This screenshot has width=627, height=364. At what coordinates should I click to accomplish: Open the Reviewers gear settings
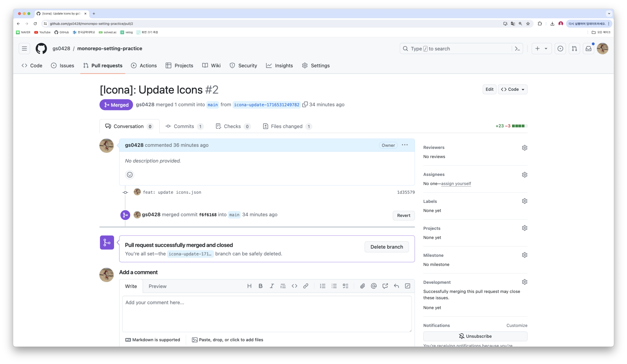click(x=524, y=148)
